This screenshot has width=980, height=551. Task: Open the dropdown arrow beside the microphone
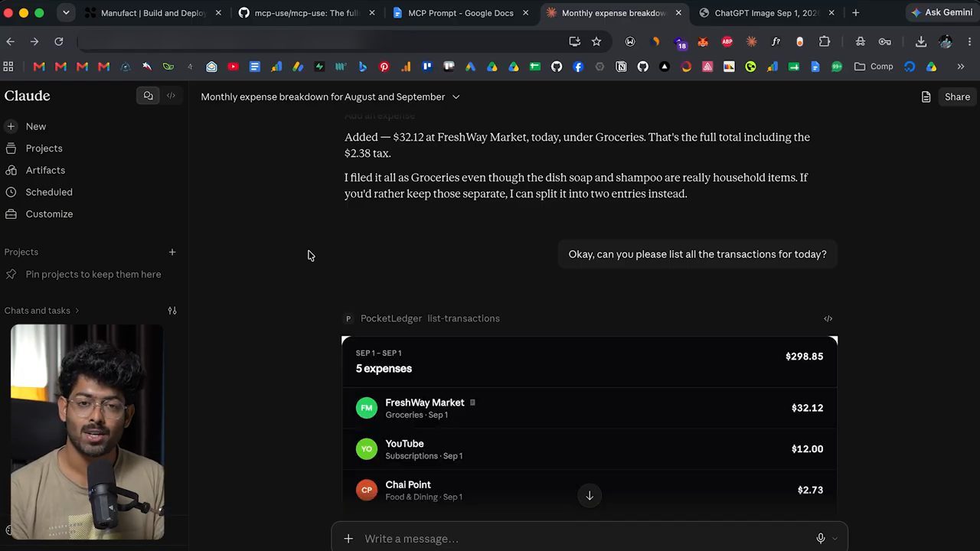pyautogui.click(x=835, y=539)
